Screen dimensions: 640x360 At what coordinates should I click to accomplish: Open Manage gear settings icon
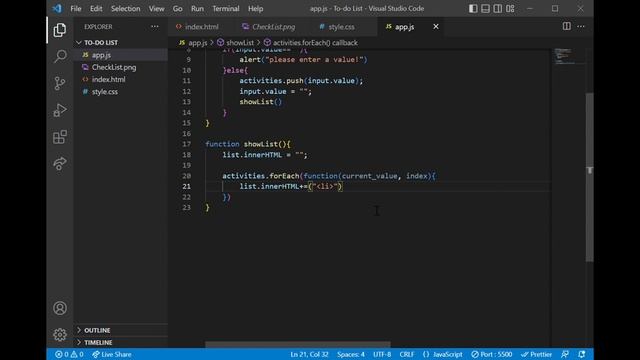click(60, 335)
